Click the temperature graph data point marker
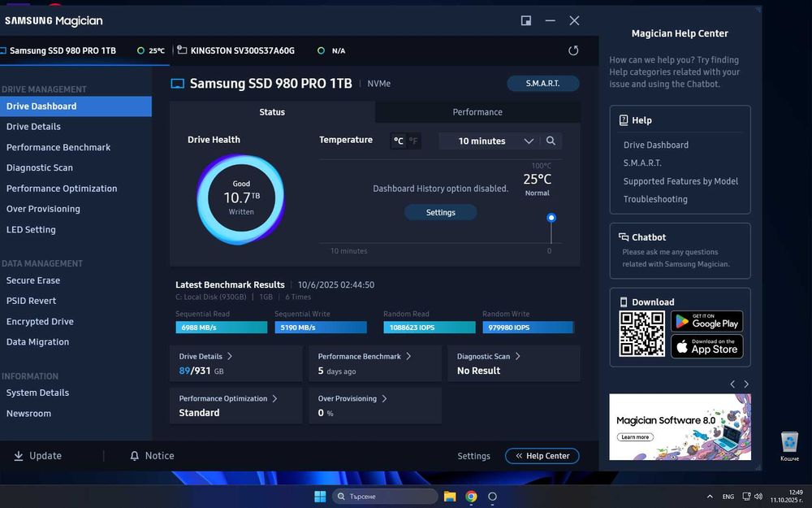 551,218
